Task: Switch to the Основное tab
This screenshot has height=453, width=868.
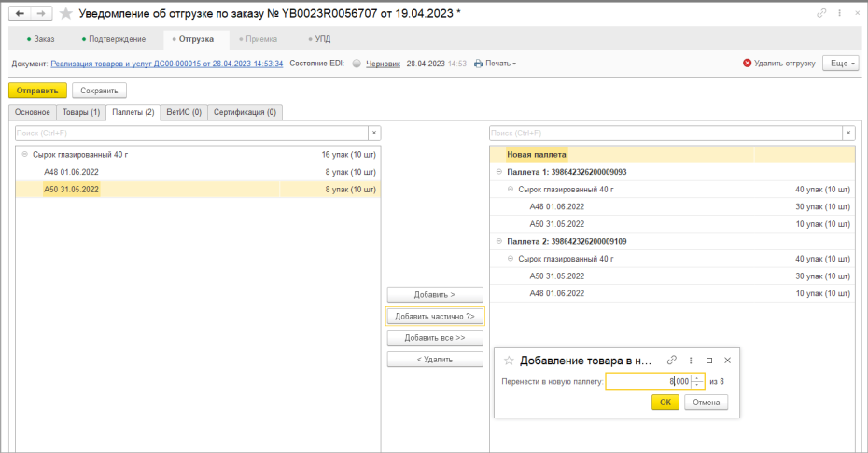Action: pos(33,112)
